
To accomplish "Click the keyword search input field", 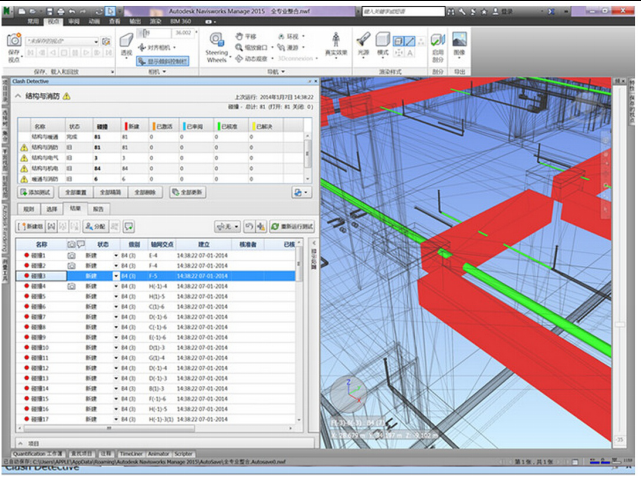I will point(403,11).
